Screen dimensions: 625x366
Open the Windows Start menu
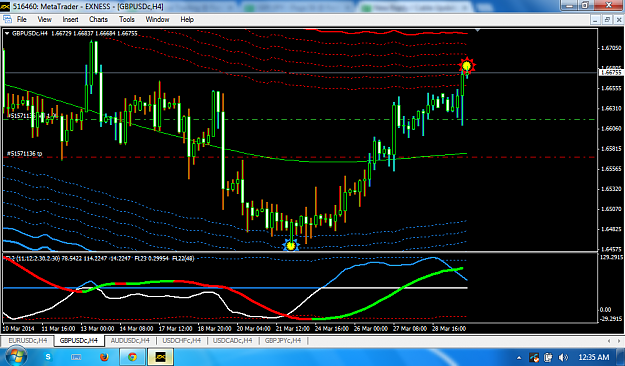coord(15,356)
